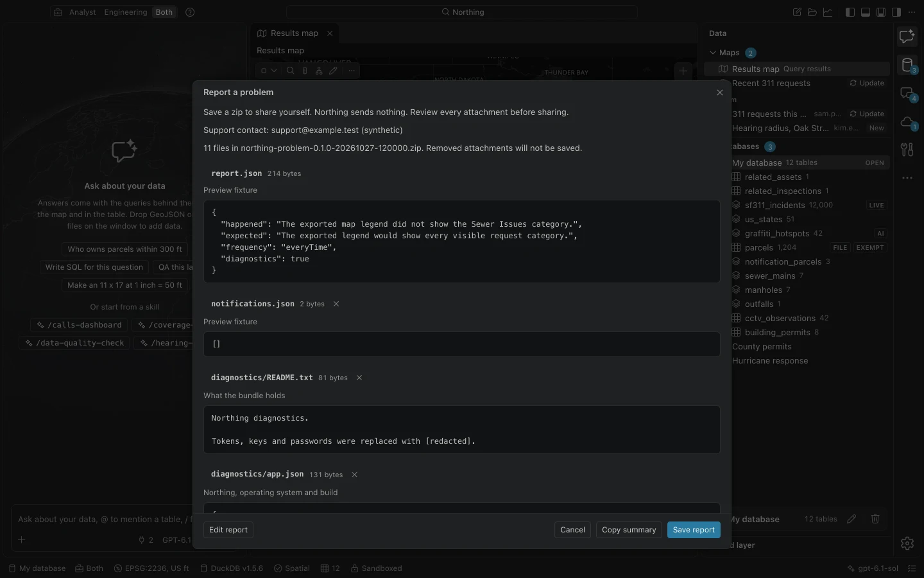The width and height of the screenshot is (924, 578).
Task: Click Edit report
Action: 228,530
